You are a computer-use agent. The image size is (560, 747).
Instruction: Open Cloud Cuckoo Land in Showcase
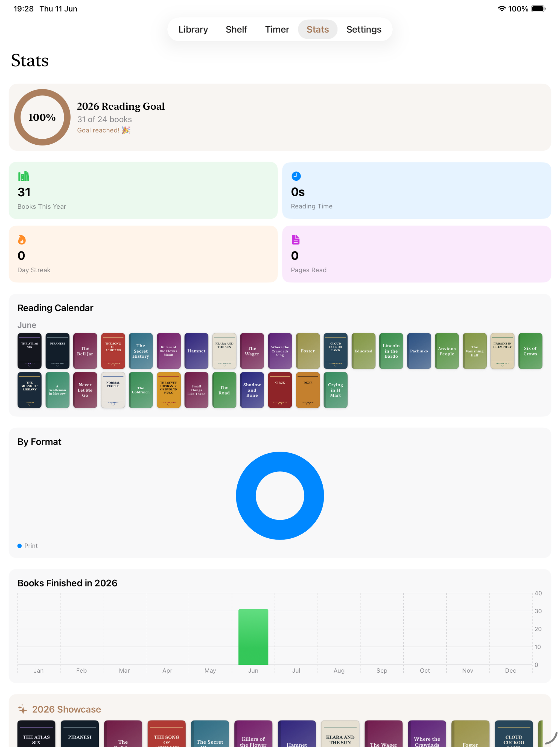click(514, 734)
